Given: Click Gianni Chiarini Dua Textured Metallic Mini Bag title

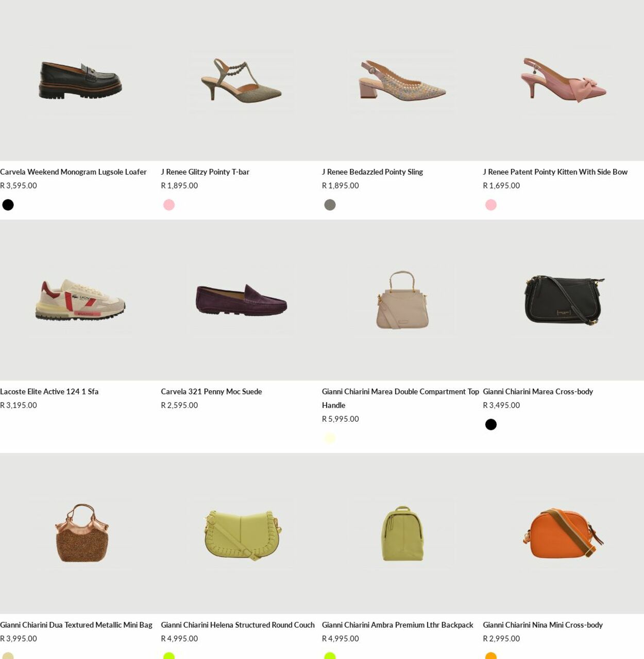Looking at the screenshot, I should pyautogui.click(x=76, y=625).
